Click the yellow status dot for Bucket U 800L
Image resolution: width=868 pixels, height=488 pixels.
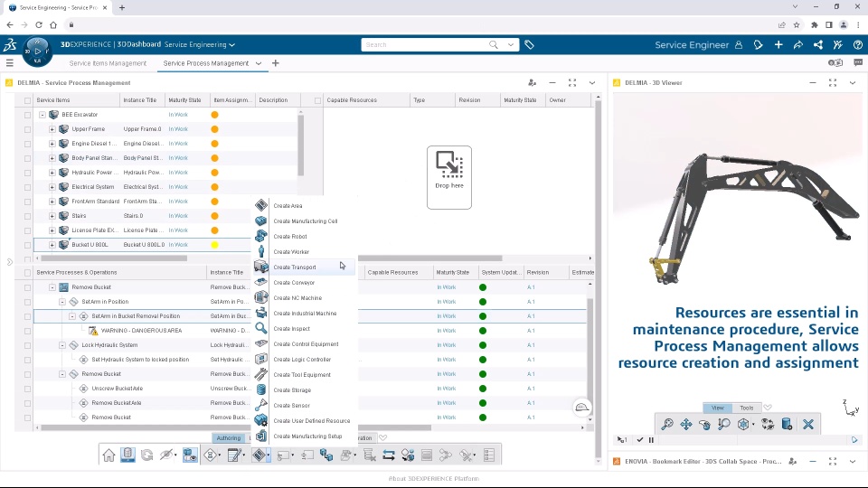pyautogui.click(x=214, y=245)
